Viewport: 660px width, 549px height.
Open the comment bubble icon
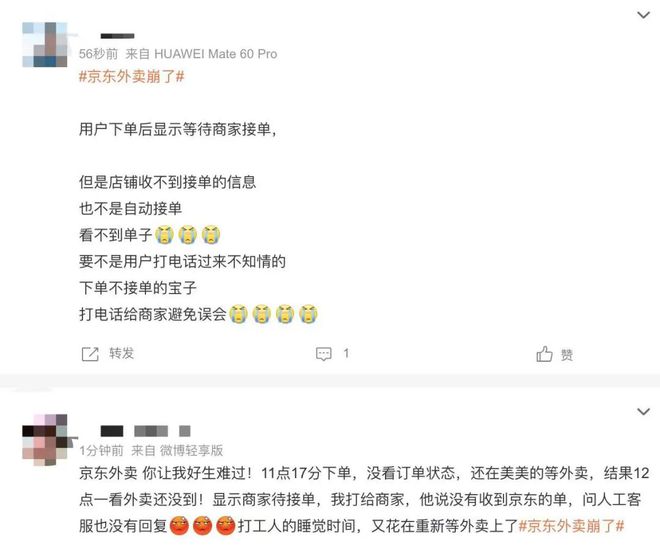(324, 354)
